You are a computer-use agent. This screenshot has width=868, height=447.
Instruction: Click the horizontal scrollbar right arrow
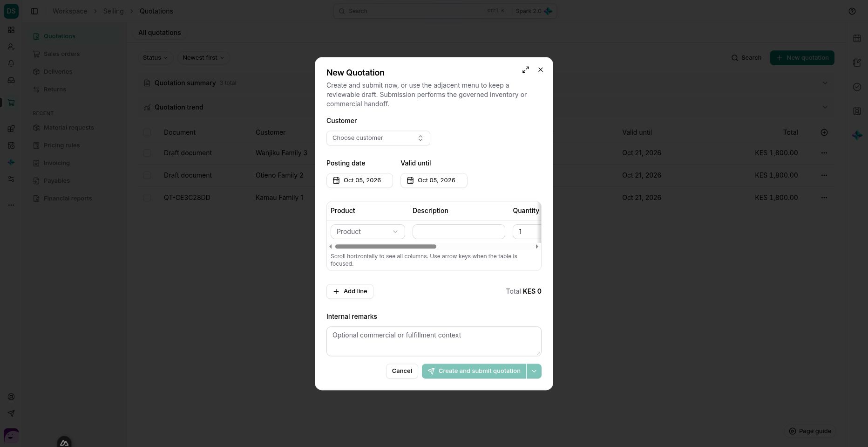pos(537,247)
